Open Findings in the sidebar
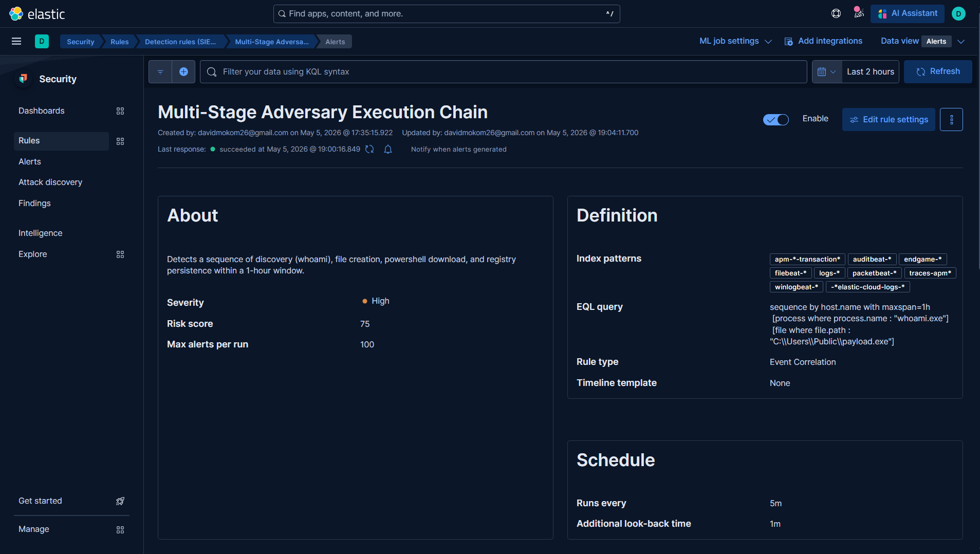Image resolution: width=980 pixels, height=554 pixels. click(34, 203)
